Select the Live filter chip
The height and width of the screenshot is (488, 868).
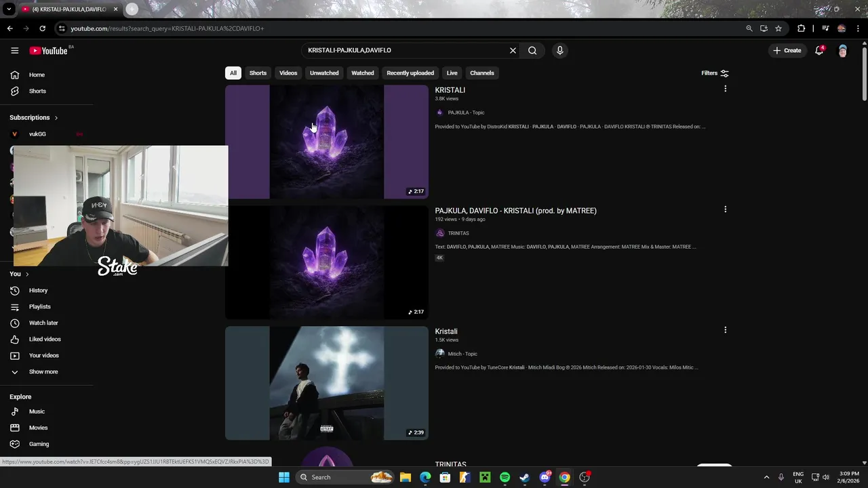452,73
